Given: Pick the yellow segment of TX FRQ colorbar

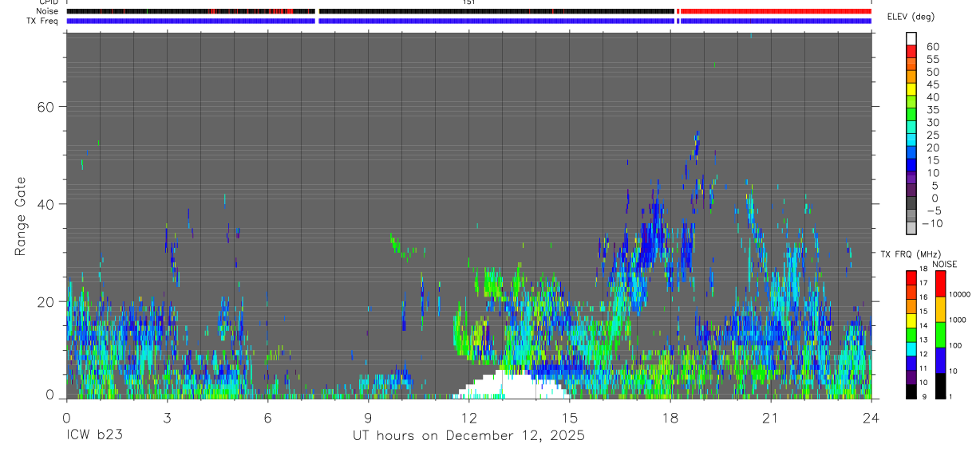Looking at the screenshot, I should point(911,320).
